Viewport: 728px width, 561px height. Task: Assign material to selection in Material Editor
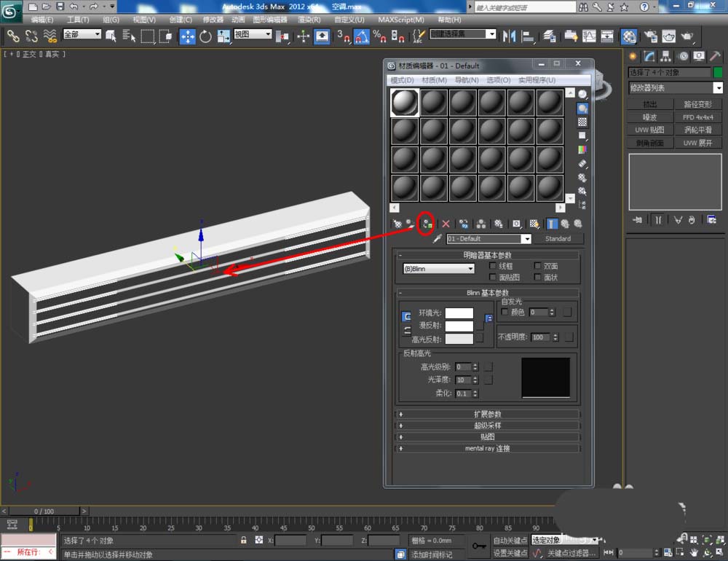[426, 224]
